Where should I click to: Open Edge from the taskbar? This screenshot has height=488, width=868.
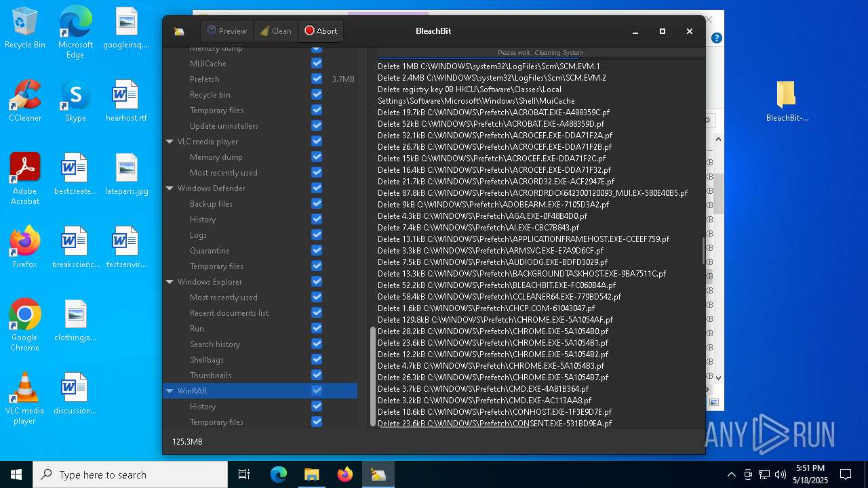[x=279, y=474]
